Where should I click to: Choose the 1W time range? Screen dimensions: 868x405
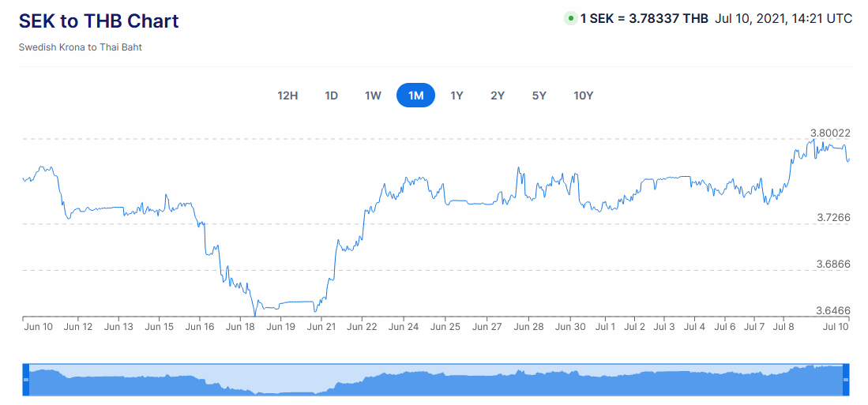pyautogui.click(x=373, y=96)
